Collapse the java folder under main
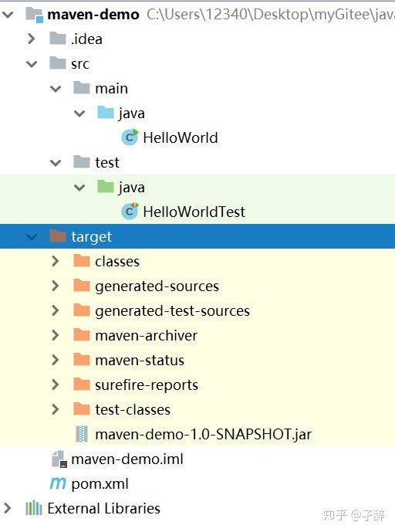 (79, 114)
